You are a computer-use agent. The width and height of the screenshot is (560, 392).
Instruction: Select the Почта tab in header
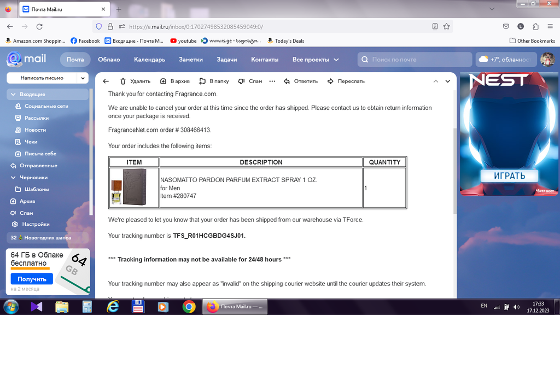tap(75, 60)
